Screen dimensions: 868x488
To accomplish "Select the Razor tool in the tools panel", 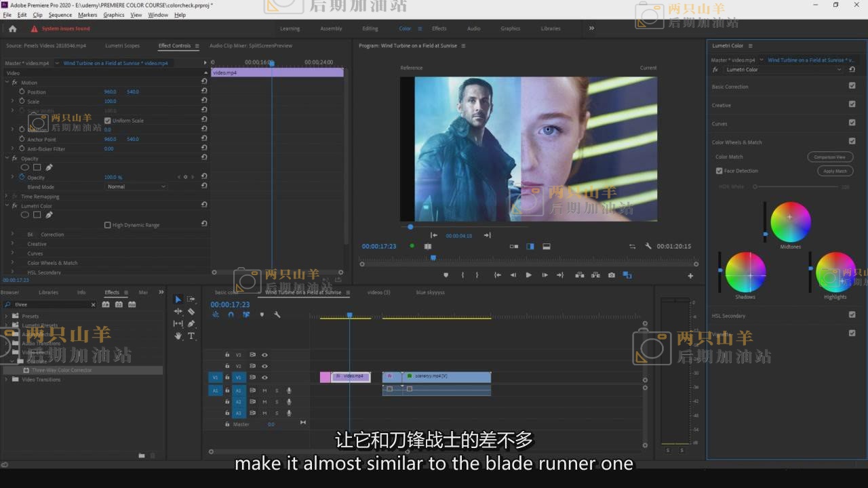I will pos(191,311).
